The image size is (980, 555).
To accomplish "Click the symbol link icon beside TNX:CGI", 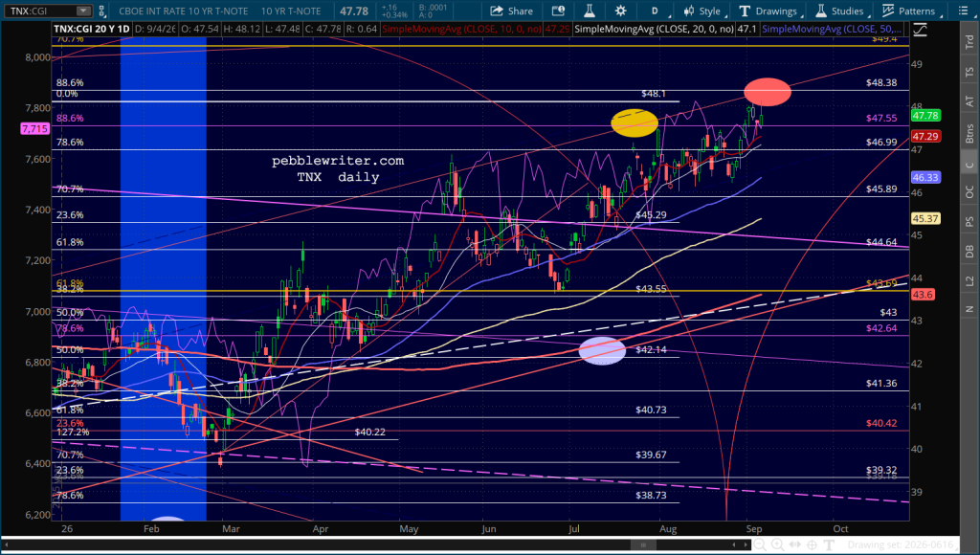I will (101, 11).
